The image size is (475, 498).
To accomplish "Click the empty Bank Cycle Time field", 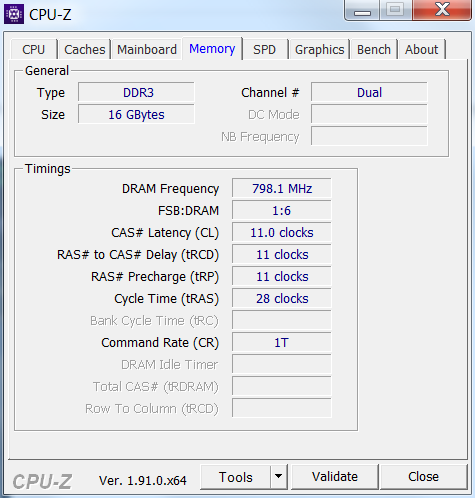I will [x=282, y=320].
